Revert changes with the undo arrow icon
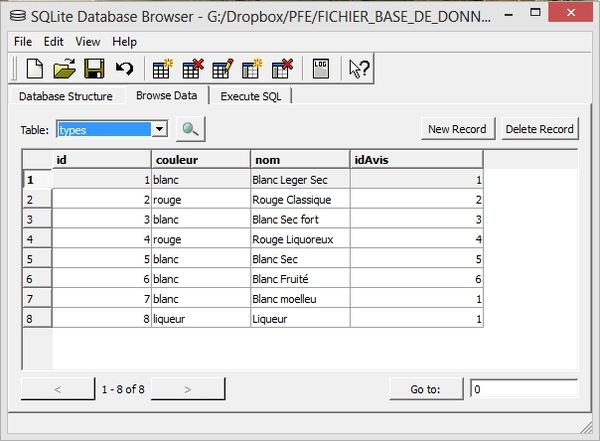600x441 pixels. click(x=124, y=68)
